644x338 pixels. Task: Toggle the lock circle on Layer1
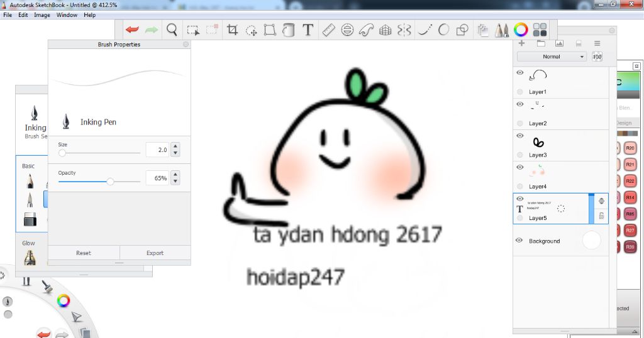click(520, 92)
